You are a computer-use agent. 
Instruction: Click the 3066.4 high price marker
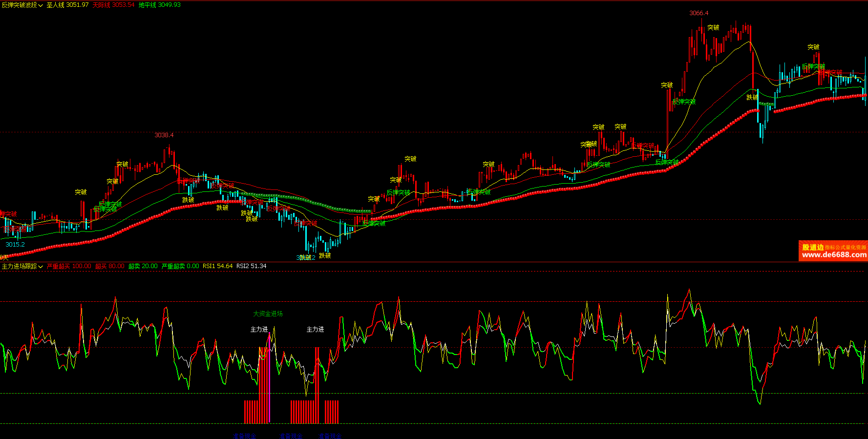(699, 13)
